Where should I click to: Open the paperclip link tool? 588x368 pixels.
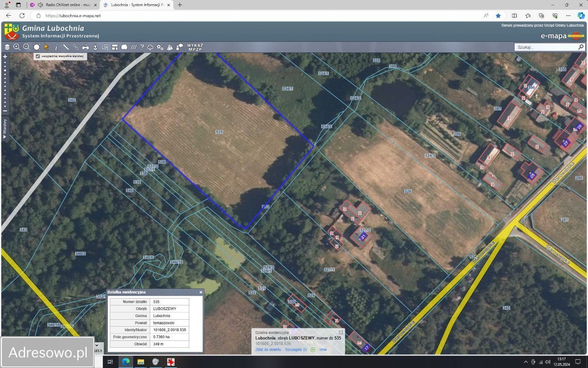click(x=76, y=47)
